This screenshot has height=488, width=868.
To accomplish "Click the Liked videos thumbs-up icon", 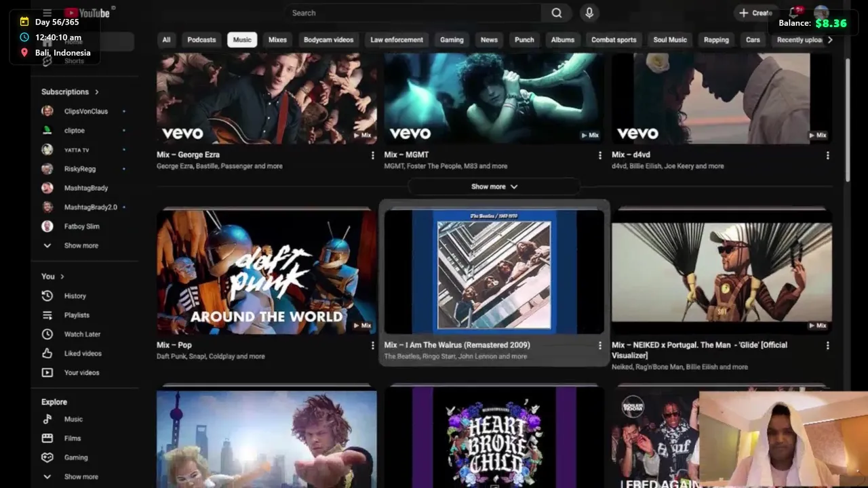I will coord(47,353).
